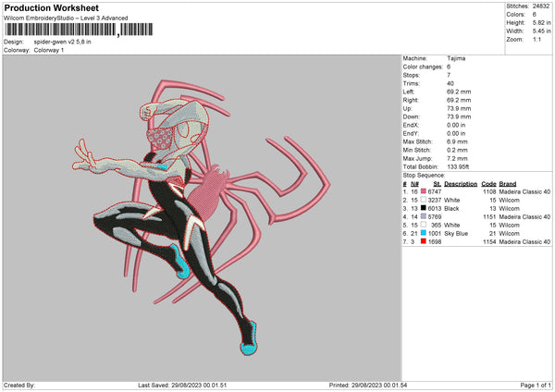
Task: Click the 'Sky Blue' description in row 6
Action: tap(456, 234)
